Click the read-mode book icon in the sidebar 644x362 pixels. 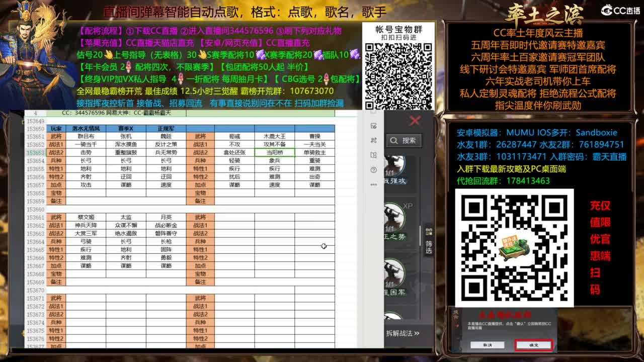[x=373, y=155]
